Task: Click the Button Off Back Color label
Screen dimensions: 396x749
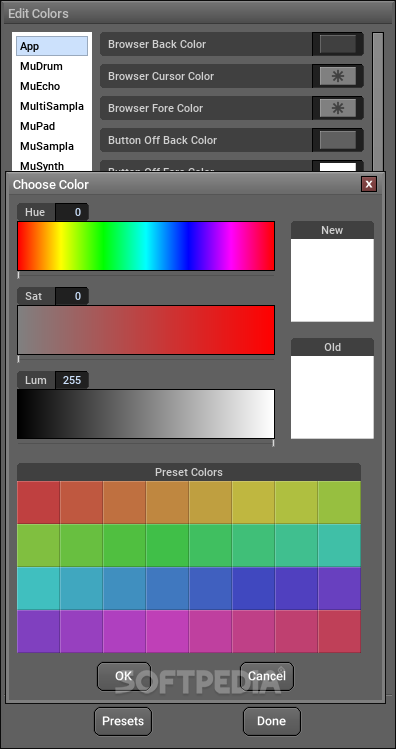Action: click(x=162, y=140)
